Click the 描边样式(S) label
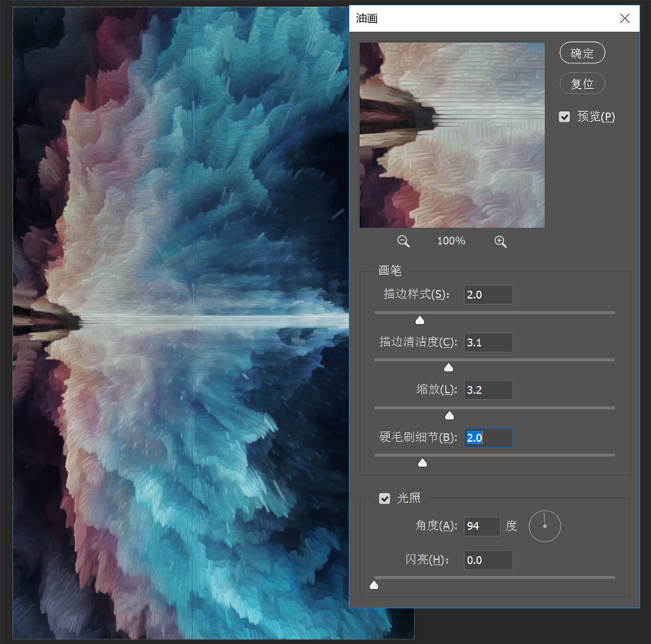The height and width of the screenshot is (644, 651). [417, 294]
